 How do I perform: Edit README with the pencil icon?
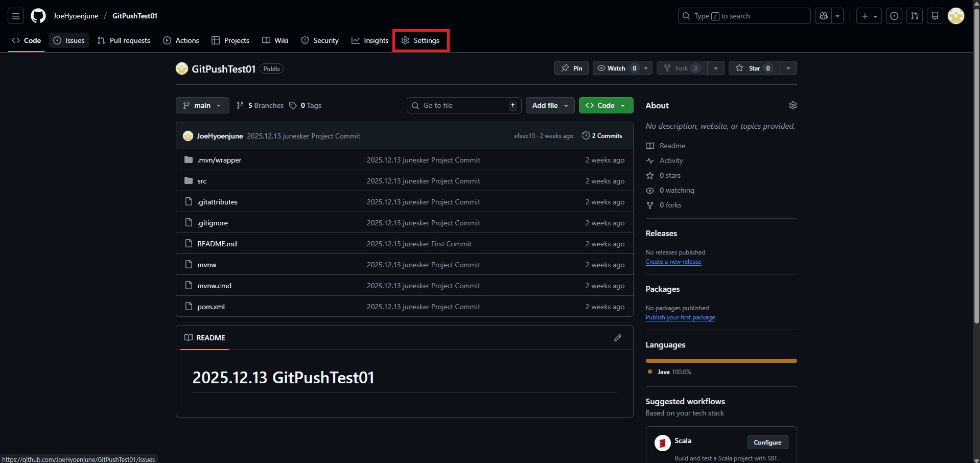[618, 338]
